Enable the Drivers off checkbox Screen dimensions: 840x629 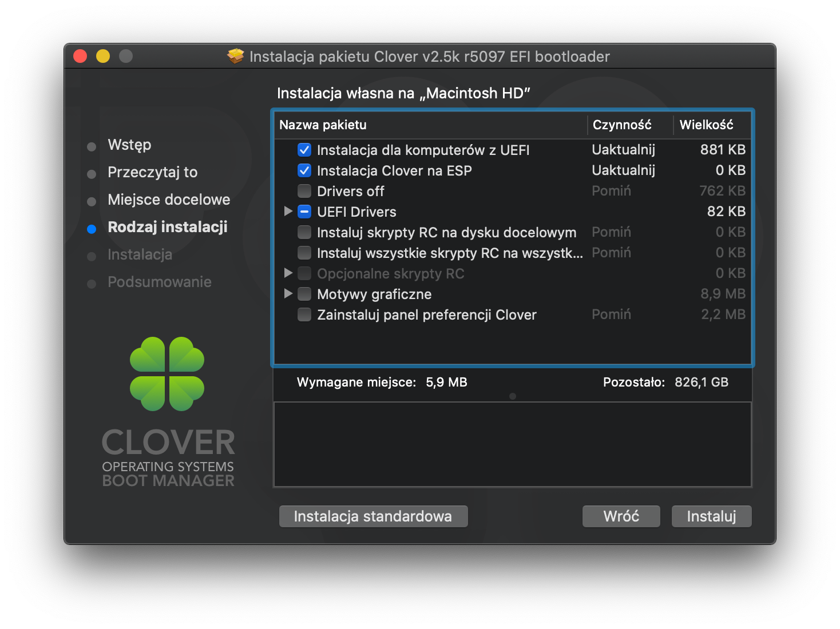(304, 192)
